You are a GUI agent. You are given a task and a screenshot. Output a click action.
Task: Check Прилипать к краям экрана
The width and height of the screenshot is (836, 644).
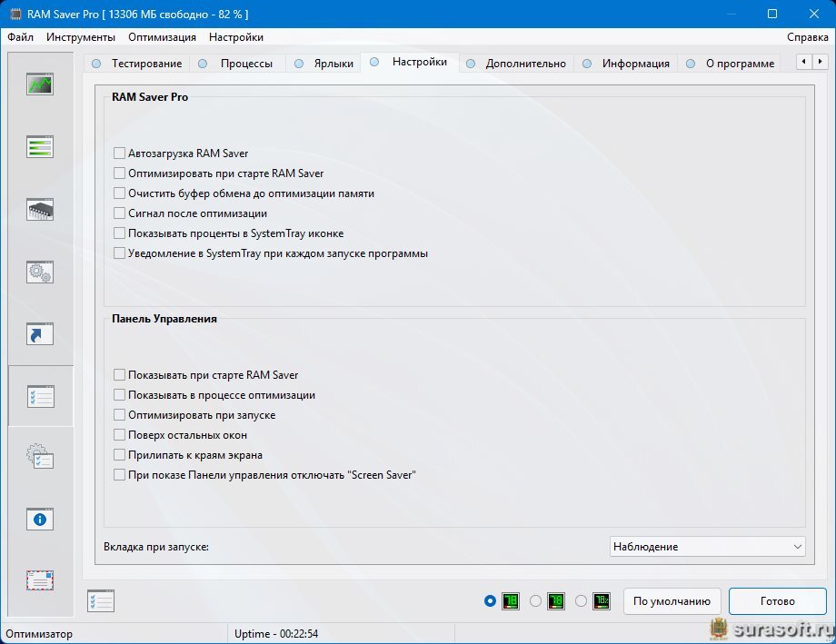pos(119,455)
